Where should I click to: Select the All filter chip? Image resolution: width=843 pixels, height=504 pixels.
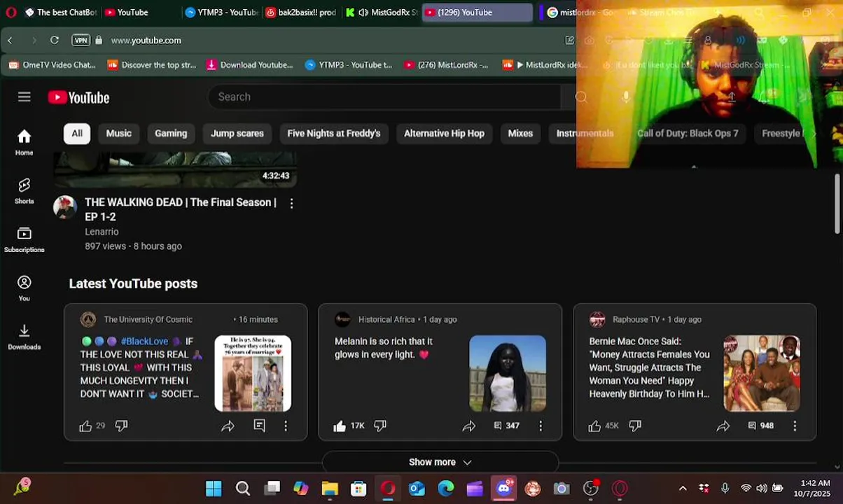pyautogui.click(x=77, y=133)
